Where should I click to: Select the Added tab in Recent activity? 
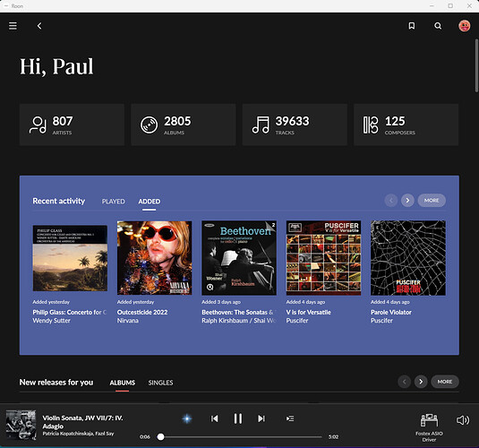point(150,202)
